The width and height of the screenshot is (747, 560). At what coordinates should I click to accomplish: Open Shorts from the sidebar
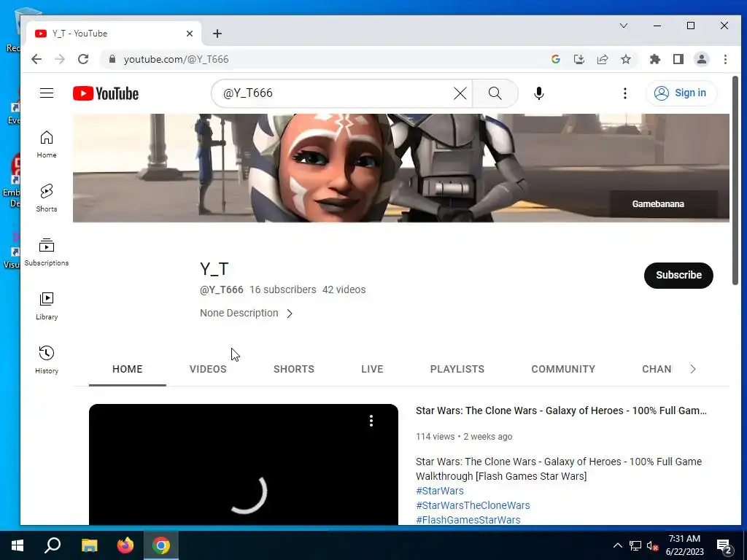pyautogui.click(x=47, y=198)
